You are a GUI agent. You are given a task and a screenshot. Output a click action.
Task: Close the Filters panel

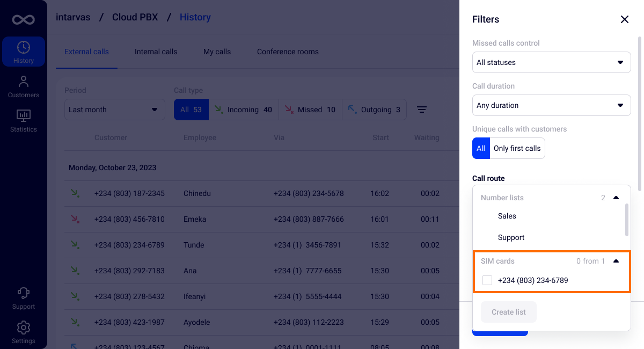point(624,19)
